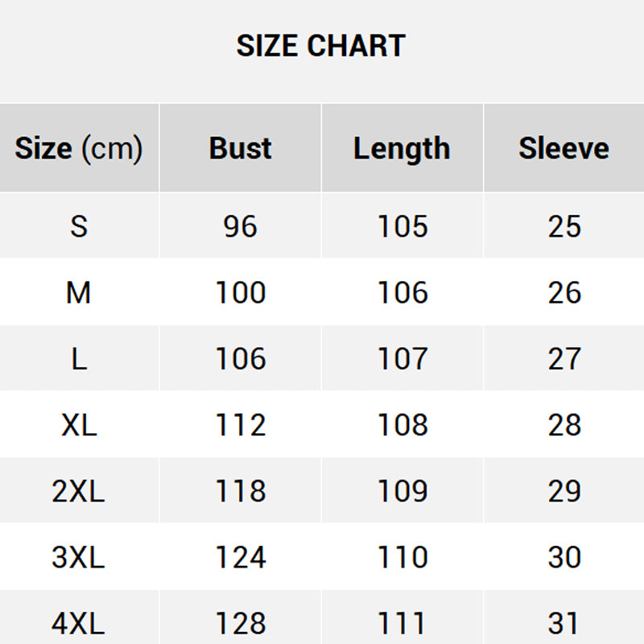The image size is (644, 644).
Task: Click the M size row label
Action: click(79, 293)
